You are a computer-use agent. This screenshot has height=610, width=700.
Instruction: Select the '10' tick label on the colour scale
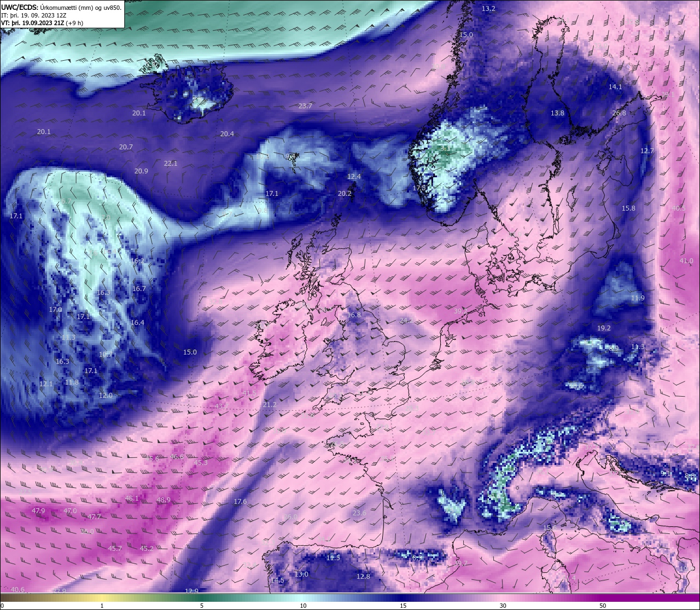coord(303,606)
